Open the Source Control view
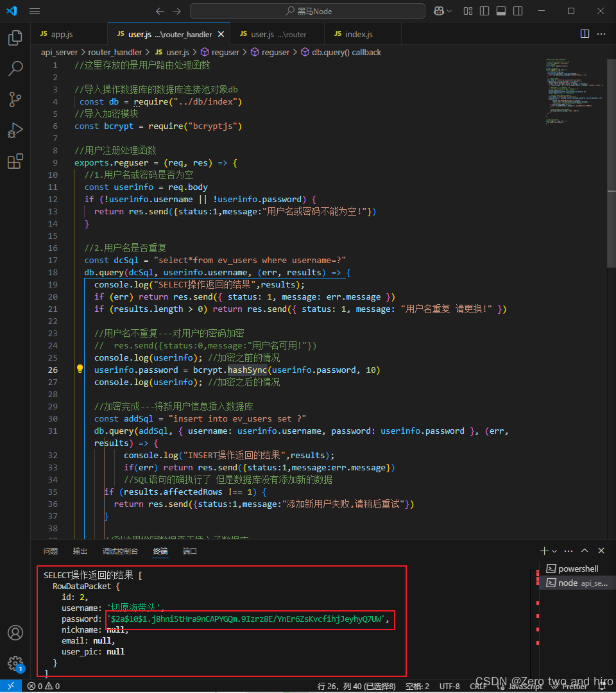The height and width of the screenshot is (693, 616). click(15, 99)
